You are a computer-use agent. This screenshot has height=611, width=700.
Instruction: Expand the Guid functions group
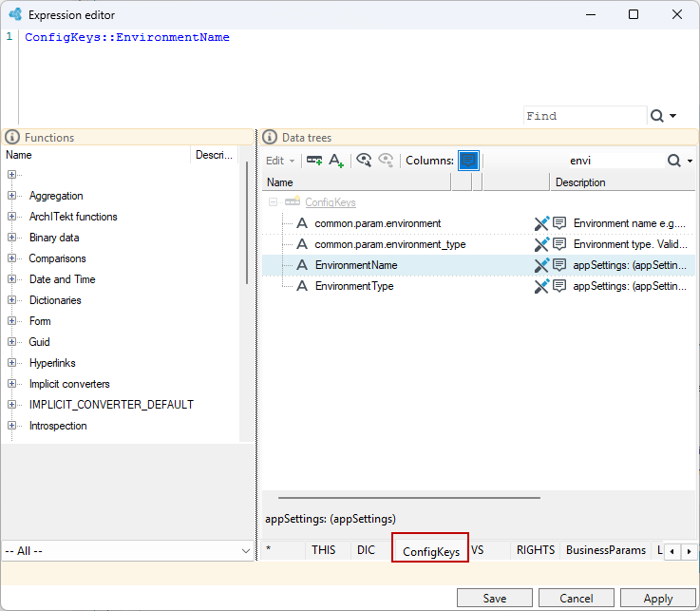pos(11,342)
